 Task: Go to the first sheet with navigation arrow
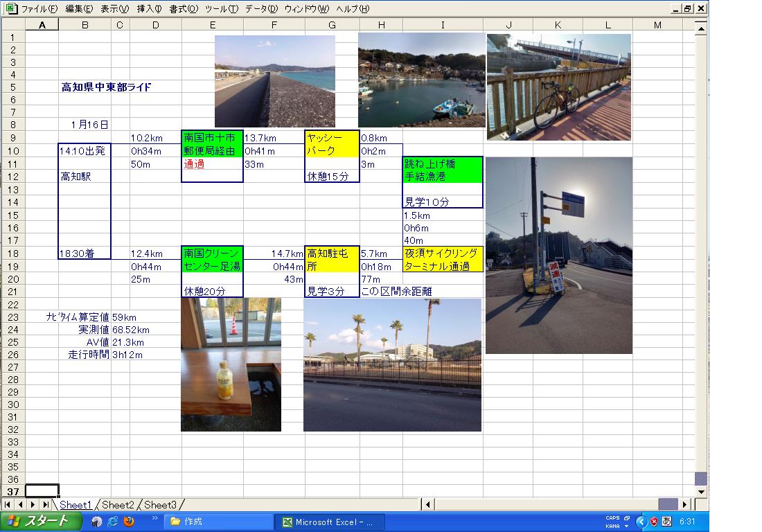point(8,505)
